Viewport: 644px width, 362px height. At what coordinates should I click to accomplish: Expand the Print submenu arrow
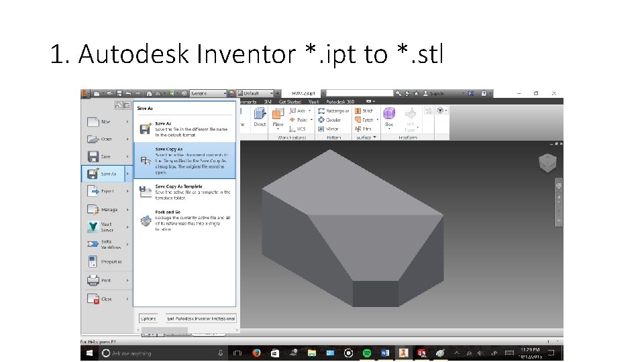(x=127, y=280)
